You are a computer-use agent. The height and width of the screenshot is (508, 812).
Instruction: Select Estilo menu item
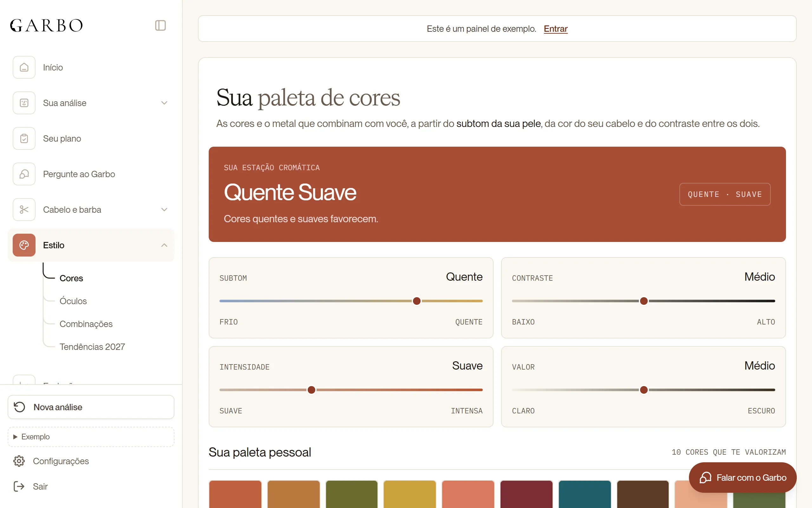point(91,245)
